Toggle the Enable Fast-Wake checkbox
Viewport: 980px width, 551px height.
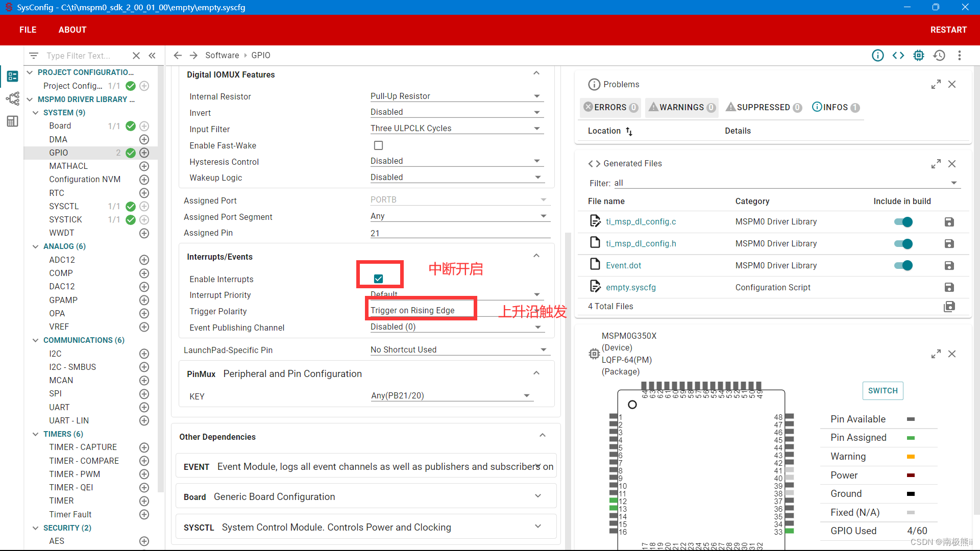378,145
